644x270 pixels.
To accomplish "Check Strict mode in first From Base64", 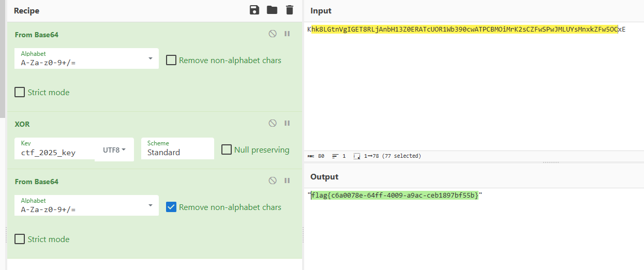I will (x=20, y=93).
